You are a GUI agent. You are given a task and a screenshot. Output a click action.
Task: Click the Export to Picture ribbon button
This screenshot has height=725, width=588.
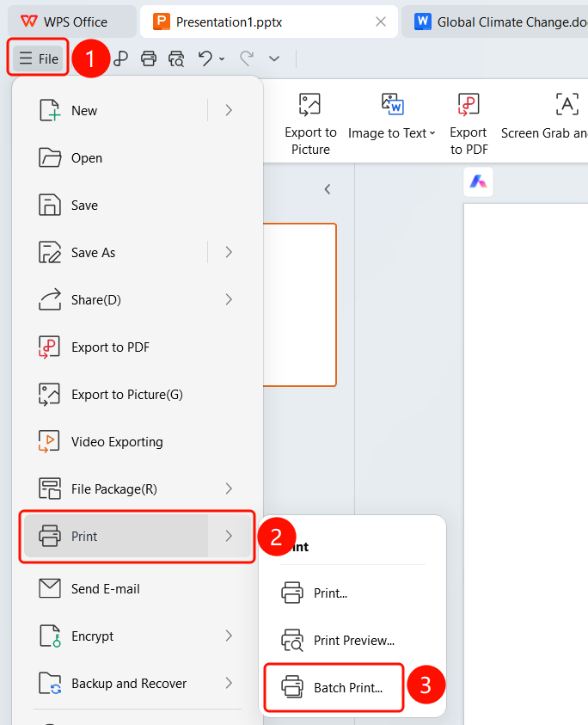pos(310,123)
